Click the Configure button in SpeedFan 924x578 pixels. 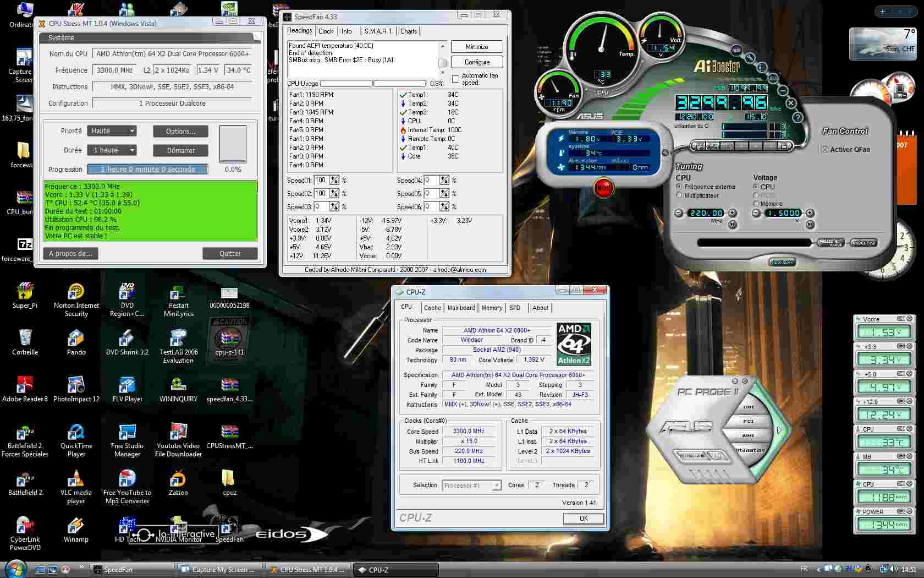click(x=477, y=62)
